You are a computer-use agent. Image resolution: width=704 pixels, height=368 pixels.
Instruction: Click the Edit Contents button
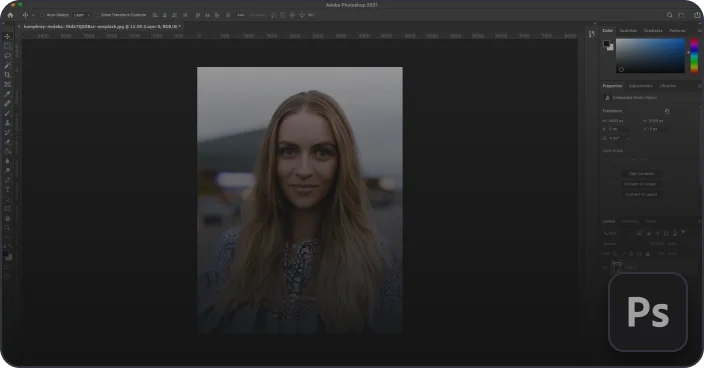pyautogui.click(x=642, y=174)
